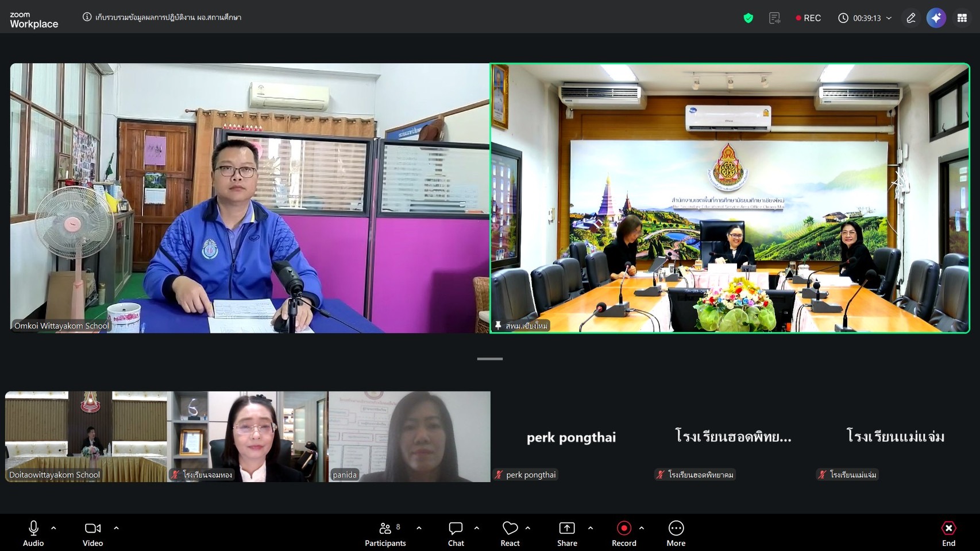Open the Participants list panel
Image resolution: width=980 pixels, height=551 pixels.
(385, 533)
